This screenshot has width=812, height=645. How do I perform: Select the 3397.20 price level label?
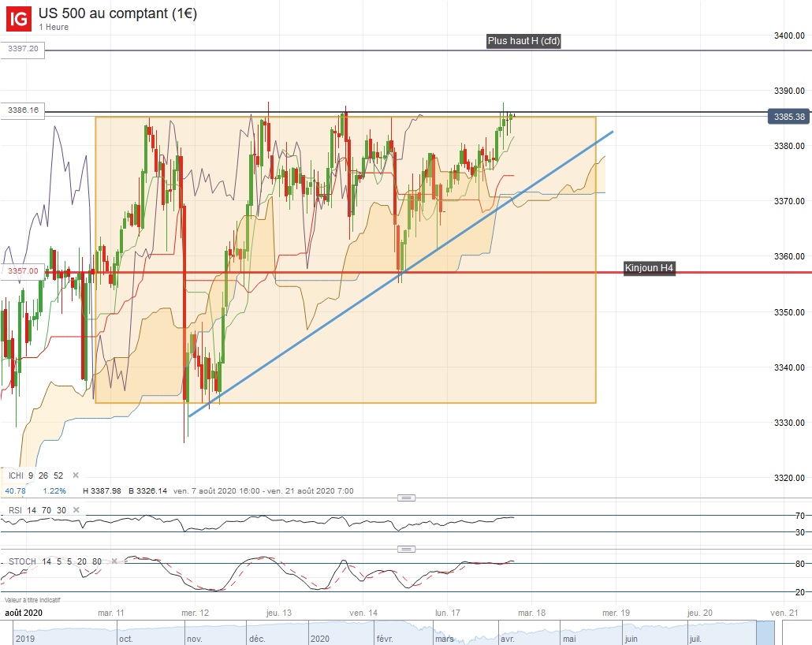[x=23, y=49]
